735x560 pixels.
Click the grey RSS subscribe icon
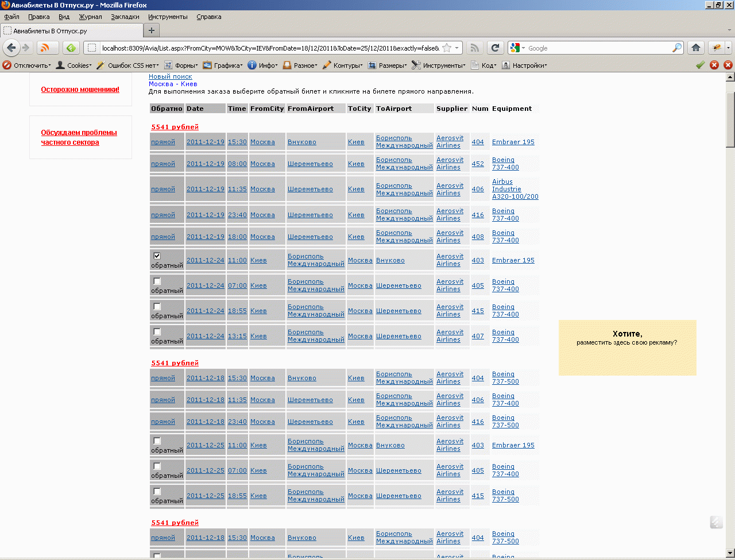(474, 48)
